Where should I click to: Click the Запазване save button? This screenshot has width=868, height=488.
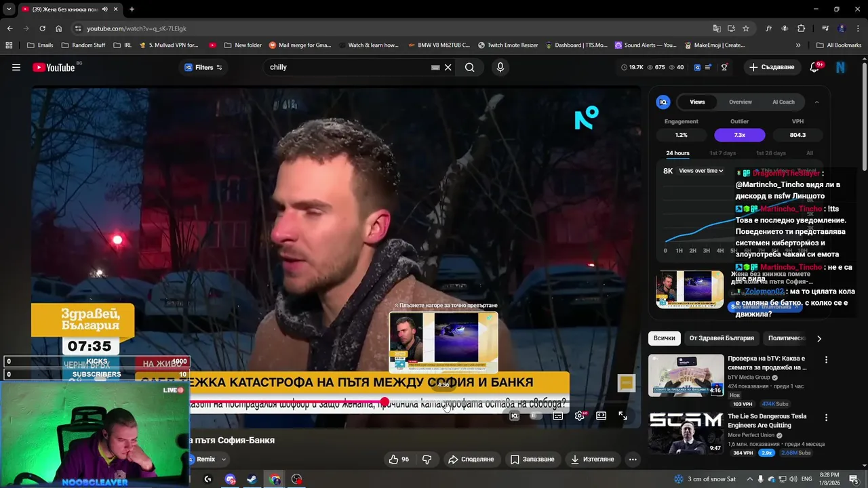(x=532, y=459)
